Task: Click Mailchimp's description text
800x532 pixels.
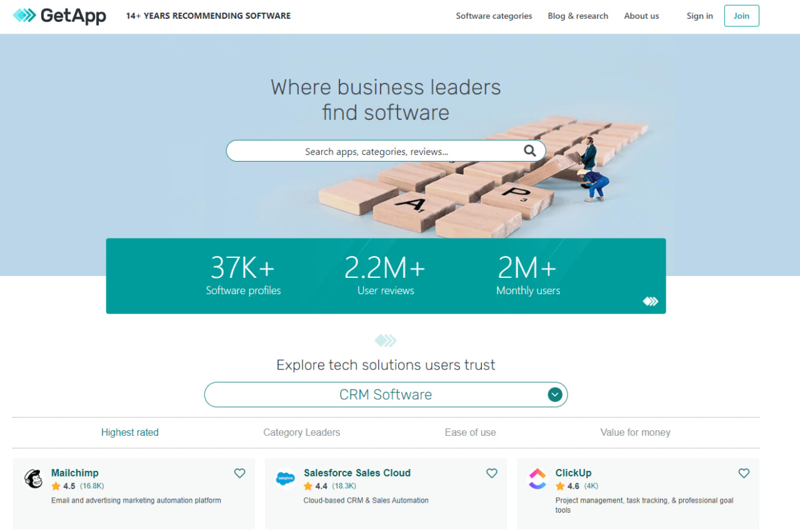Action: pos(136,500)
